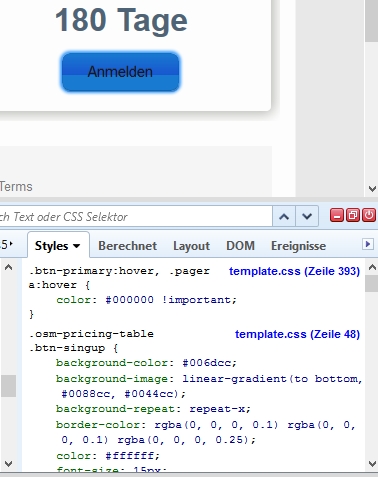Click the Anmelden button

pyautogui.click(x=120, y=72)
